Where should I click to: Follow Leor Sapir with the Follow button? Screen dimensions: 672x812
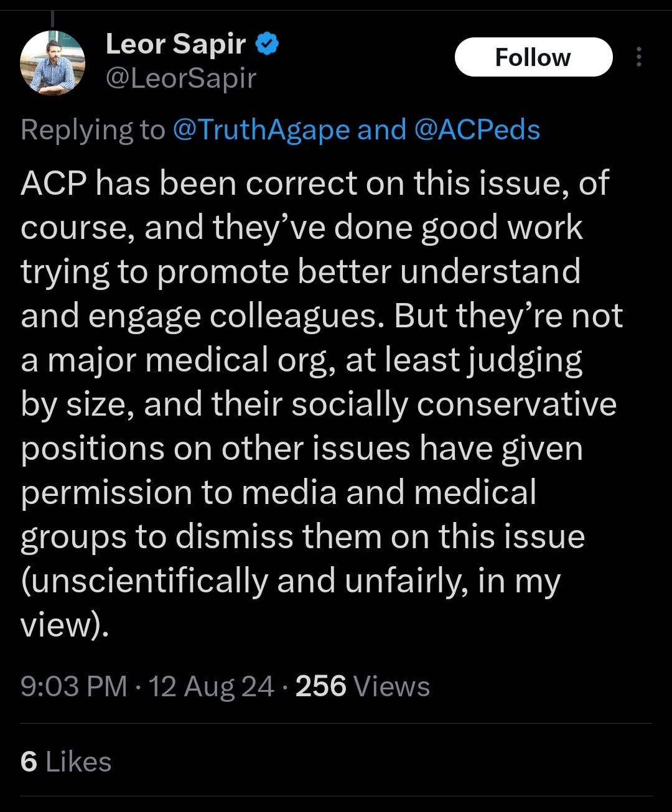pos(533,57)
